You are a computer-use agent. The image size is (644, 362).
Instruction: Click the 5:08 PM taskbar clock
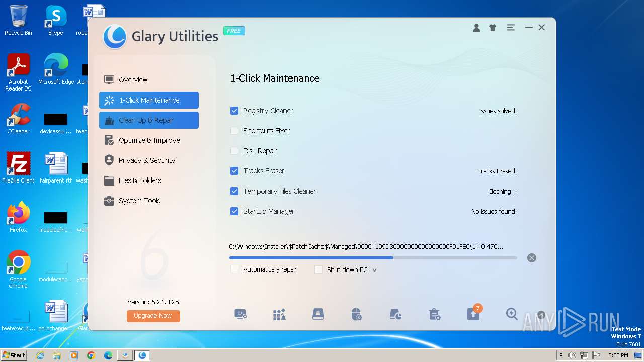pyautogui.click(x=618, y=355)
